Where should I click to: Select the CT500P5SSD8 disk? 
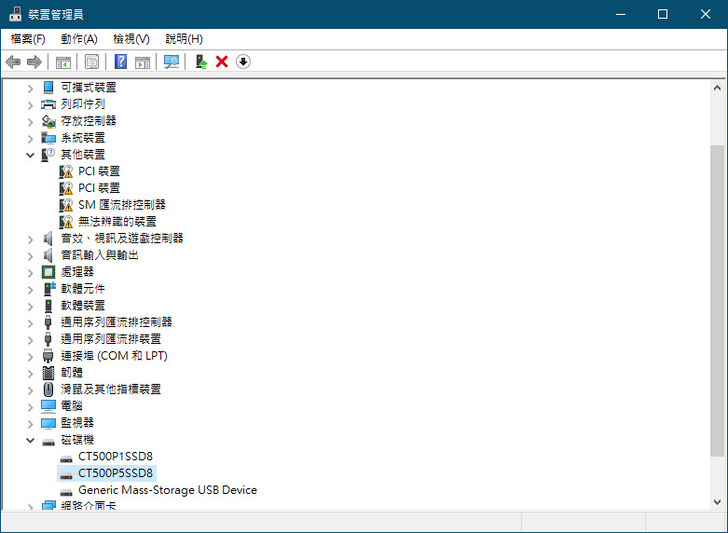[x=115, y=473]
